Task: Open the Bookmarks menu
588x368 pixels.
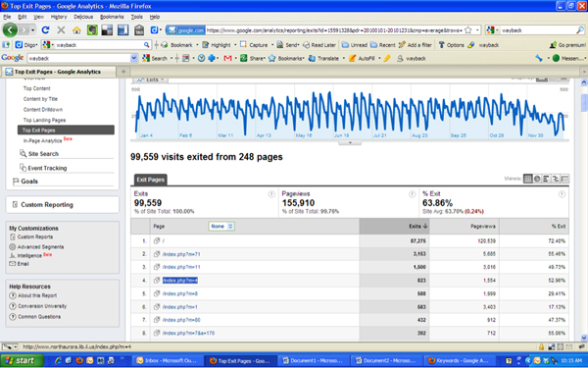Action: [x=112, y=17]
